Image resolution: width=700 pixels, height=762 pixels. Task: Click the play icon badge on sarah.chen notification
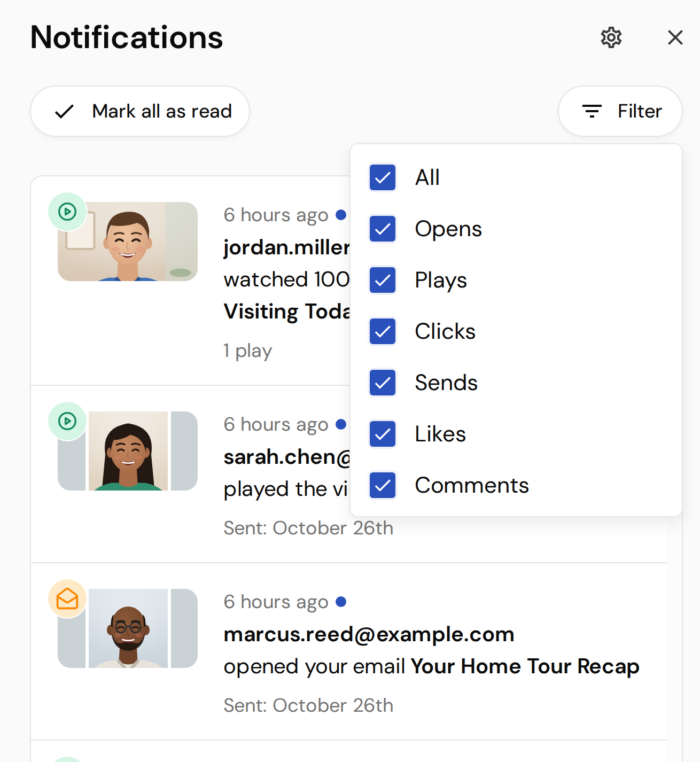click(x=67, y=421)
